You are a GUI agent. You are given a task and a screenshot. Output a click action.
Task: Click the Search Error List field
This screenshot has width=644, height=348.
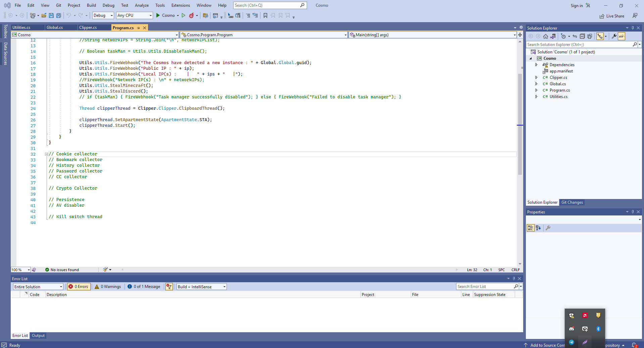[485, 287]
